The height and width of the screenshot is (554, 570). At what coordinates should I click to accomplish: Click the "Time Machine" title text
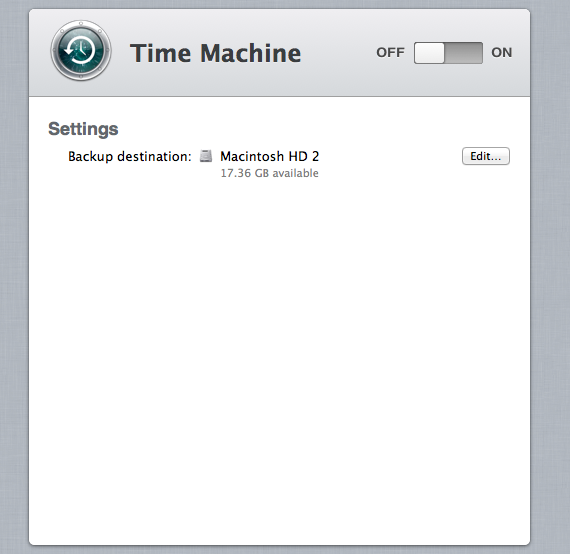216,53
